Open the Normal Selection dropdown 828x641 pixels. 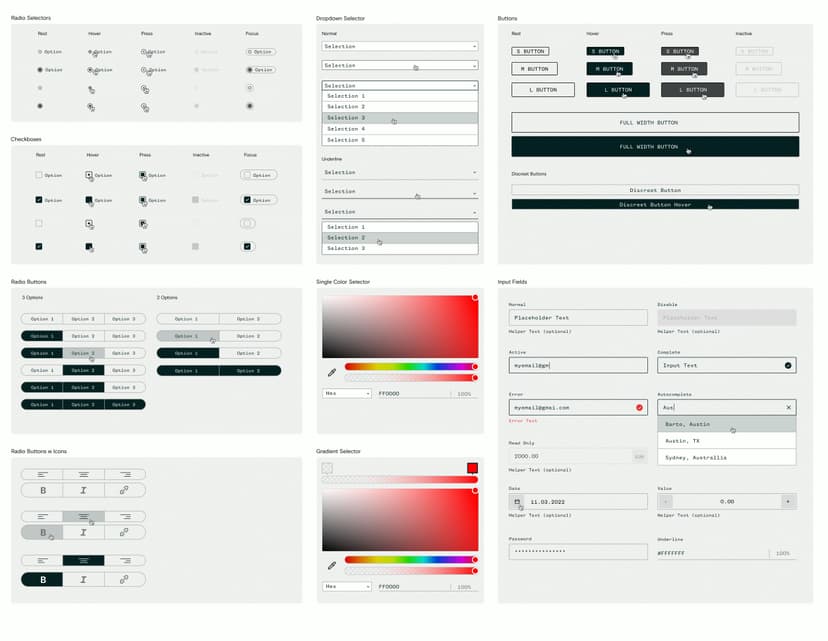click(x=398, y=46)
